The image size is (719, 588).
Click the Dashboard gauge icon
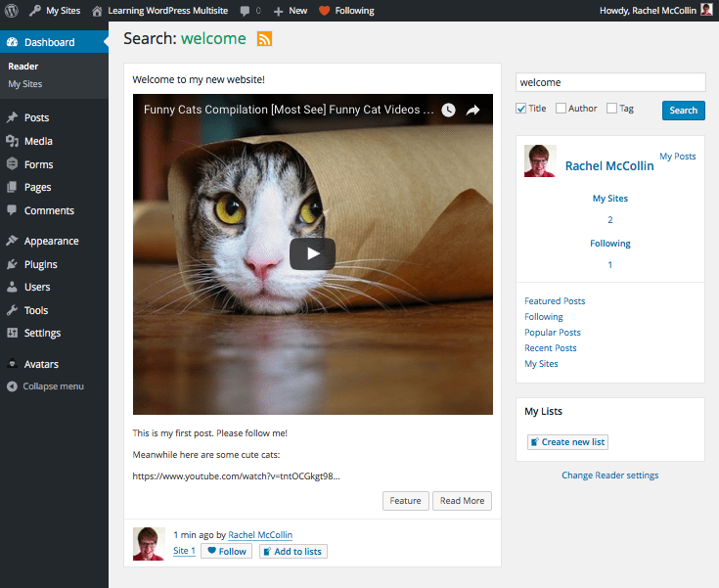tap(13, 42)
